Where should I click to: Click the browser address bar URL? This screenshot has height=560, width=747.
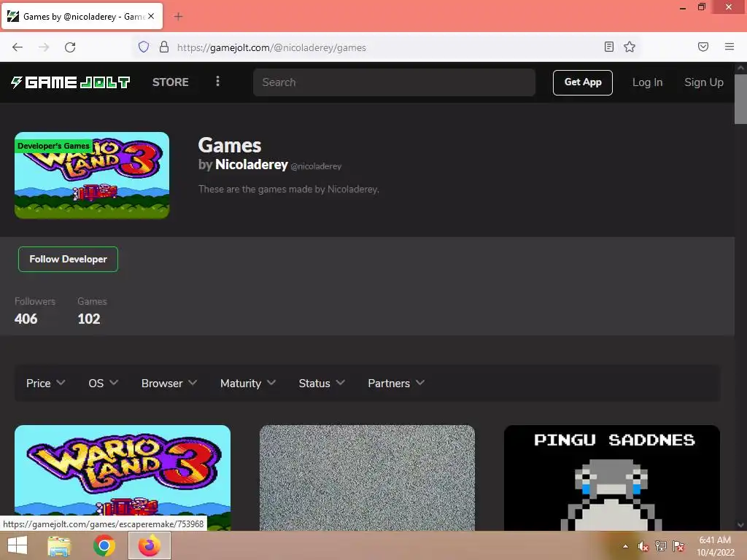click(x=271, y=47)
